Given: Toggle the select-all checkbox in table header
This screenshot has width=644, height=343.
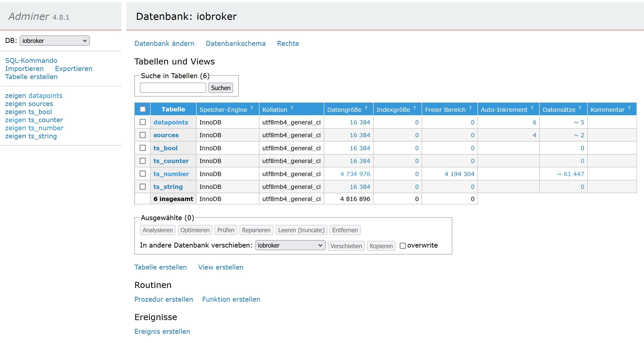Looking at the screenshot, I should click(142, 109).
